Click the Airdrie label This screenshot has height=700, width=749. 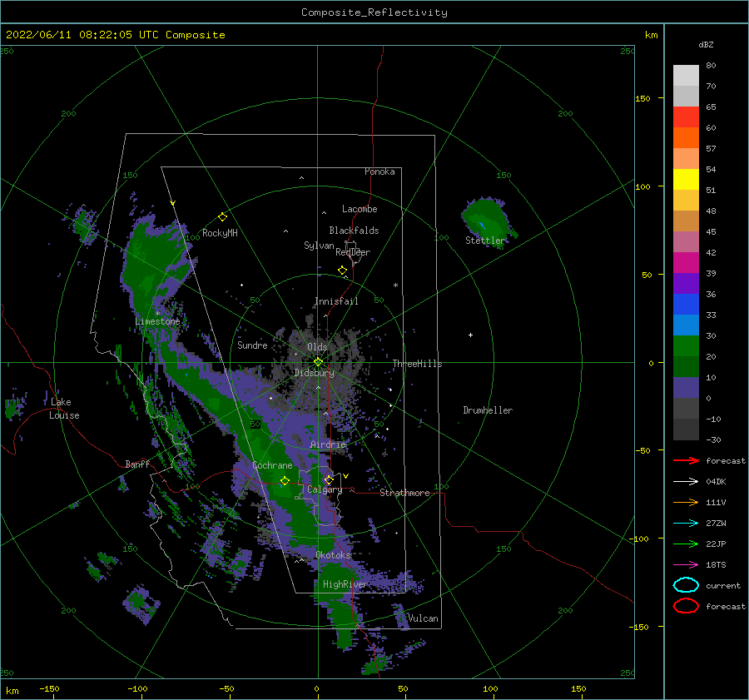pyautogui.click(x=328, y=444)
